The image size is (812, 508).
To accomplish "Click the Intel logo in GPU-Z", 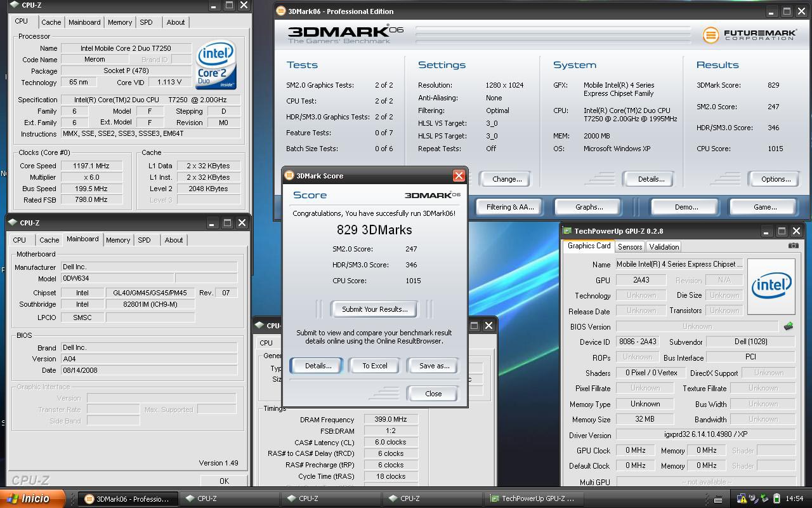I will click(x=771, y=286).
